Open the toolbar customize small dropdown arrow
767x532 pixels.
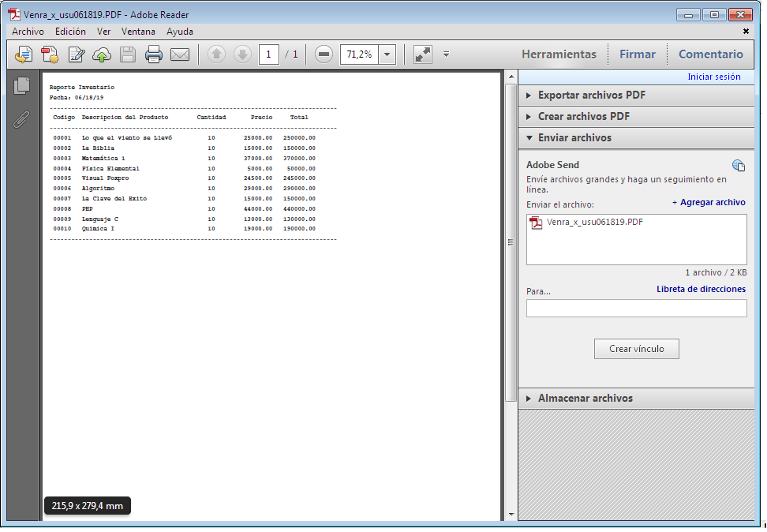coord(446,54)
